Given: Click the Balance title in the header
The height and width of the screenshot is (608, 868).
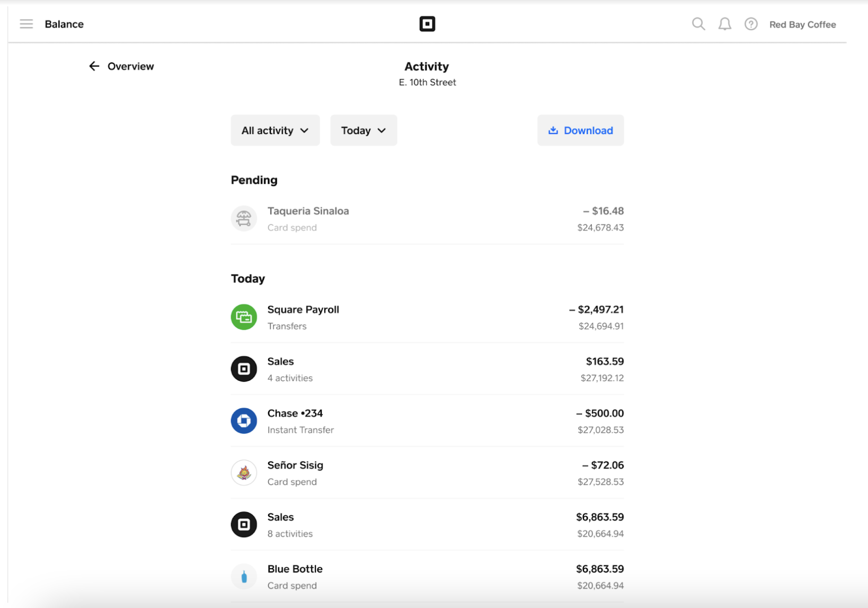Looking at the screenshot, I should pos(64,24).
